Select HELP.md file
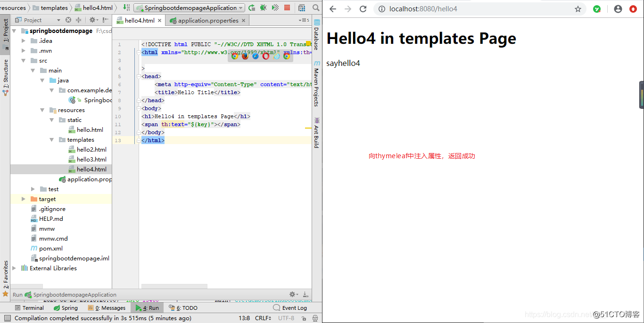This screenshot has width=644, height=323. tap(47, 219)
